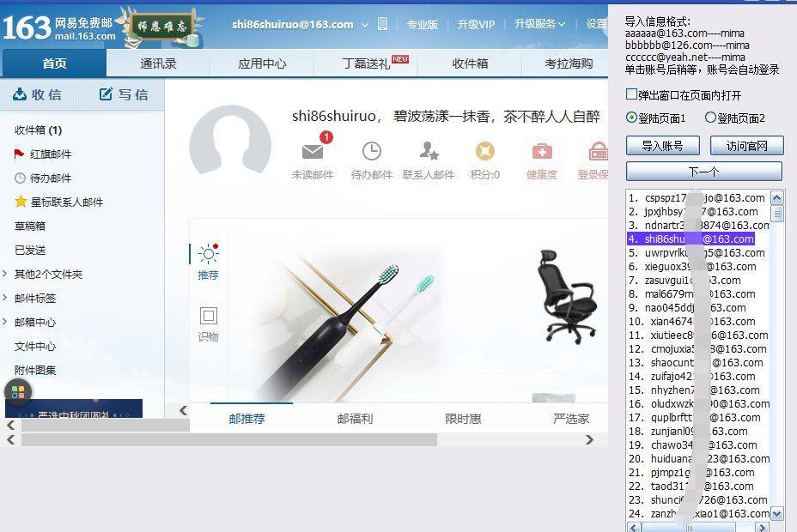Open the health degree medical kit icon
Viewport: 797px width, 532px height.
click(x=542, y=151)
